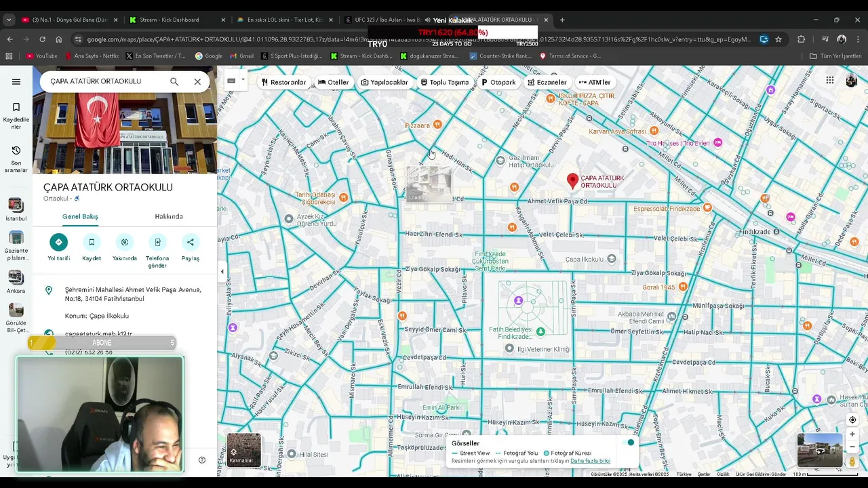The height and width of the screenshot is (488, 868).
Task: Switch to the Genel Bakış tab
Action: point(80,216)
